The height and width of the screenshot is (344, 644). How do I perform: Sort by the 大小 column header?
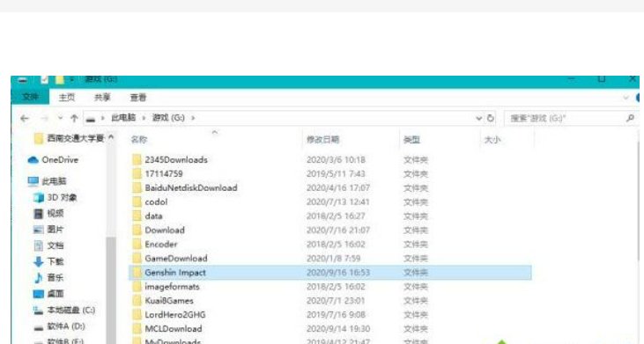492,140
